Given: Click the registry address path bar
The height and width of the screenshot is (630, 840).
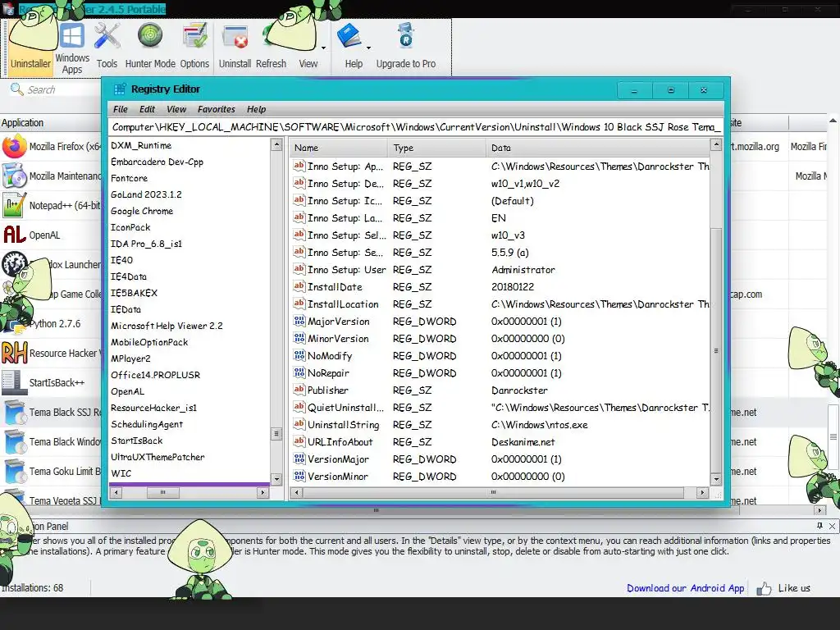Looking at the screenshot, I should point(416,127).
